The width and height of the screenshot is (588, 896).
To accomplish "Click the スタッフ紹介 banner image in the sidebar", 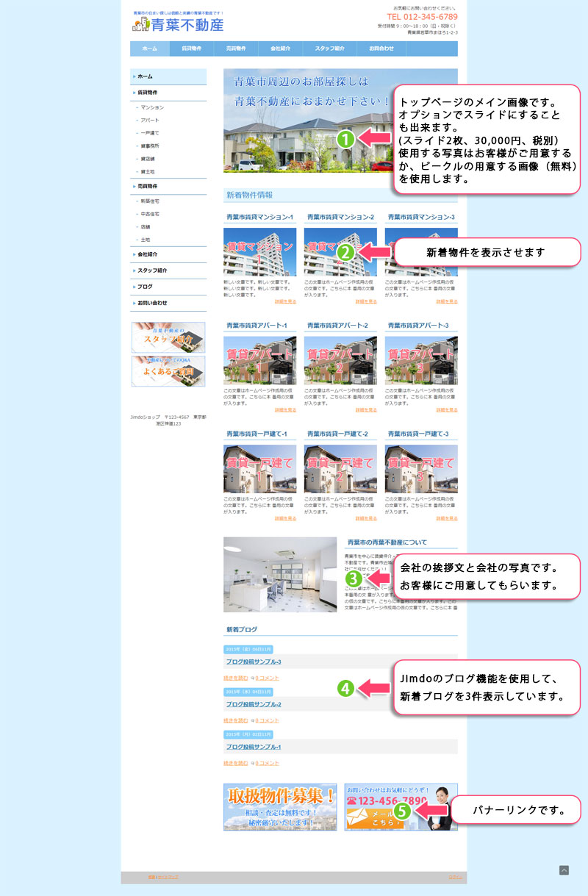I will (168, 337).
